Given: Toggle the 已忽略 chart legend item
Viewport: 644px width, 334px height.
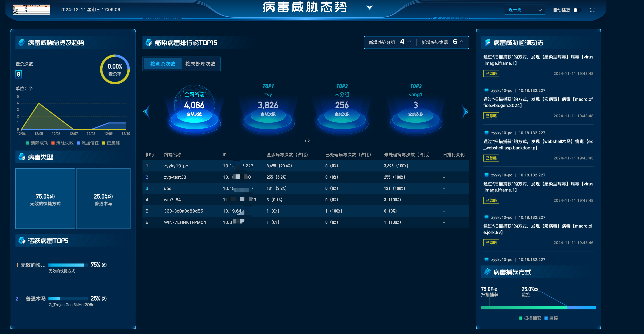Looking at the screenshot, I should [111, 143].
